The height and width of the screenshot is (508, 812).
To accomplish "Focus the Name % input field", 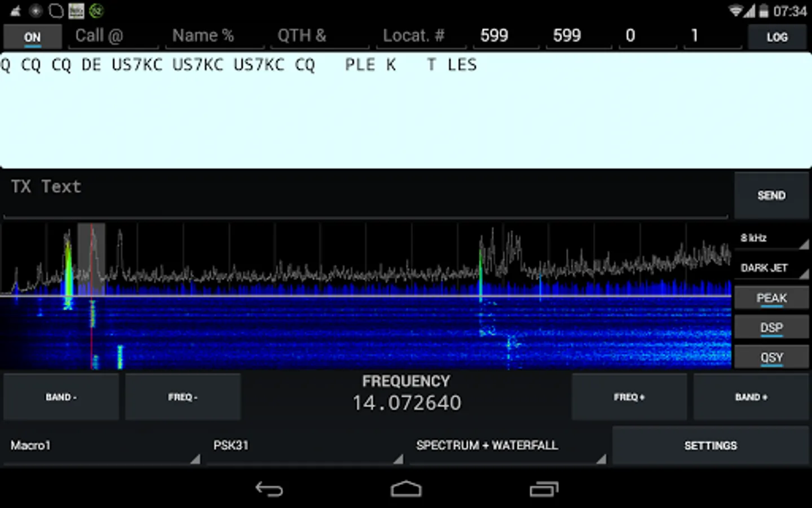I will tap(215, 36).
